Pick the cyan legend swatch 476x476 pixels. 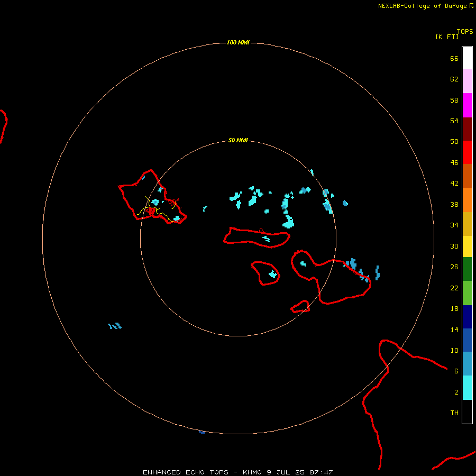[467, 388]
